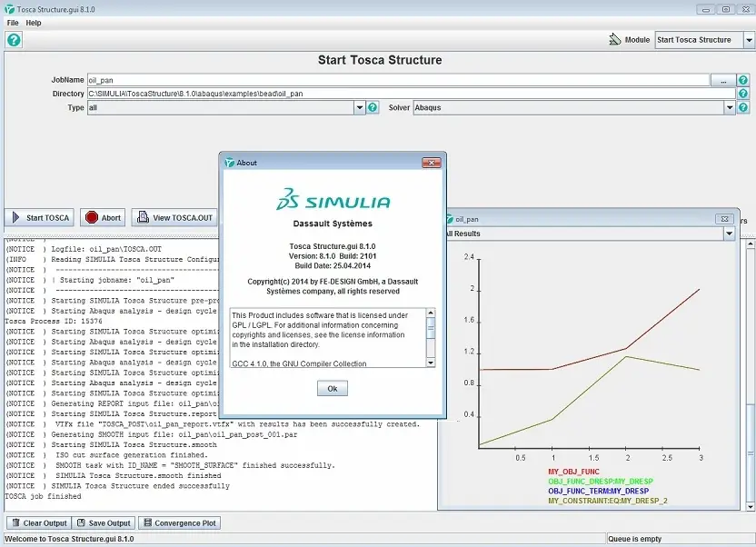
Task: Click the MY_CONSTRAINT:EQ:MY_DRESP_2 legend entry
Action: [608, 501]
